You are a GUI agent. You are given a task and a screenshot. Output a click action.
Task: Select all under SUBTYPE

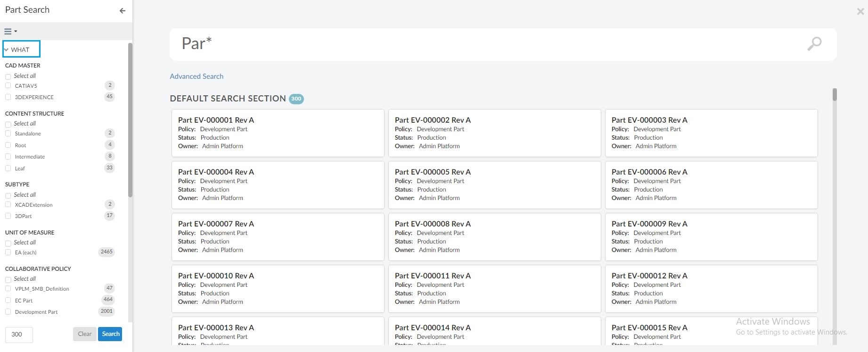(x=8, y=195)
